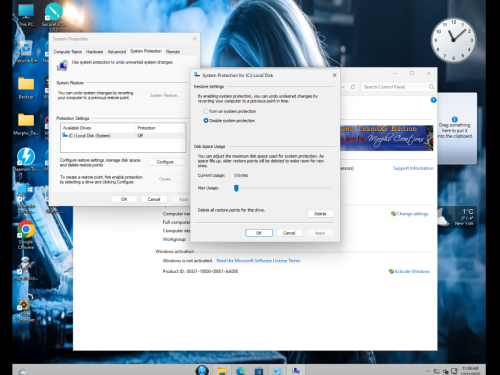Select Turn on system protection radio button

(x=206, y=111)
